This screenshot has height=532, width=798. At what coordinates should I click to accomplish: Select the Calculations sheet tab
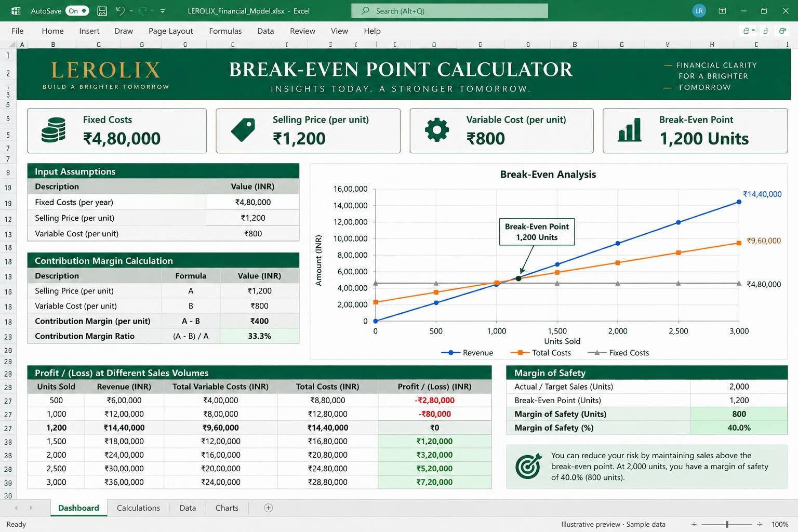click(x=138, y=508)
